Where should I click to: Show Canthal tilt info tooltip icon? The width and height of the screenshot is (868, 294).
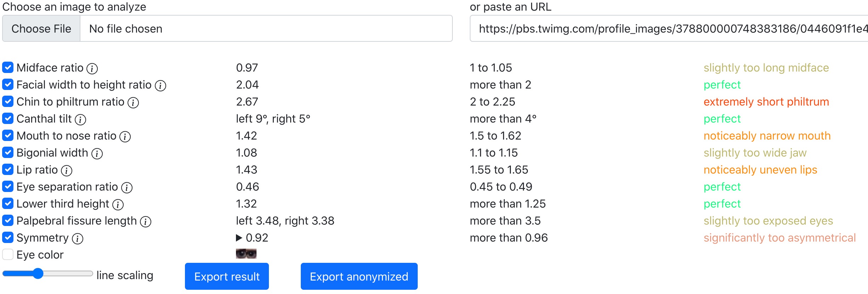point(80,119)
